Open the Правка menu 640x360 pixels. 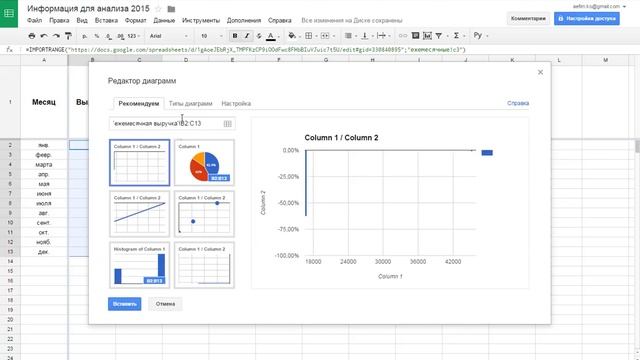click(59, 20)
